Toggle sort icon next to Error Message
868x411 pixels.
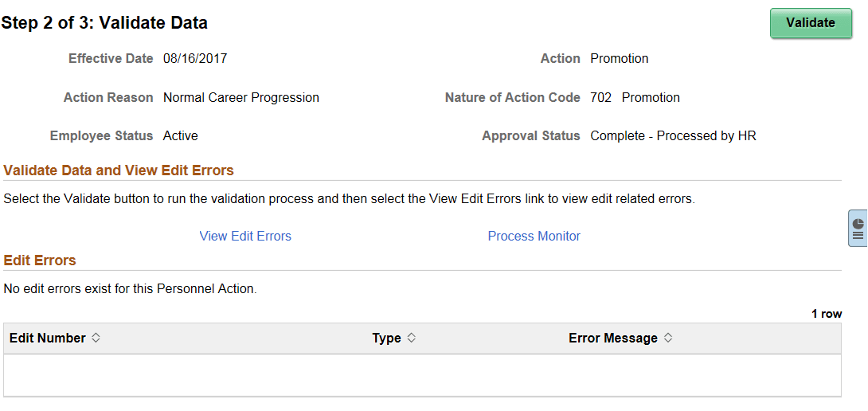tap(668, 339)
